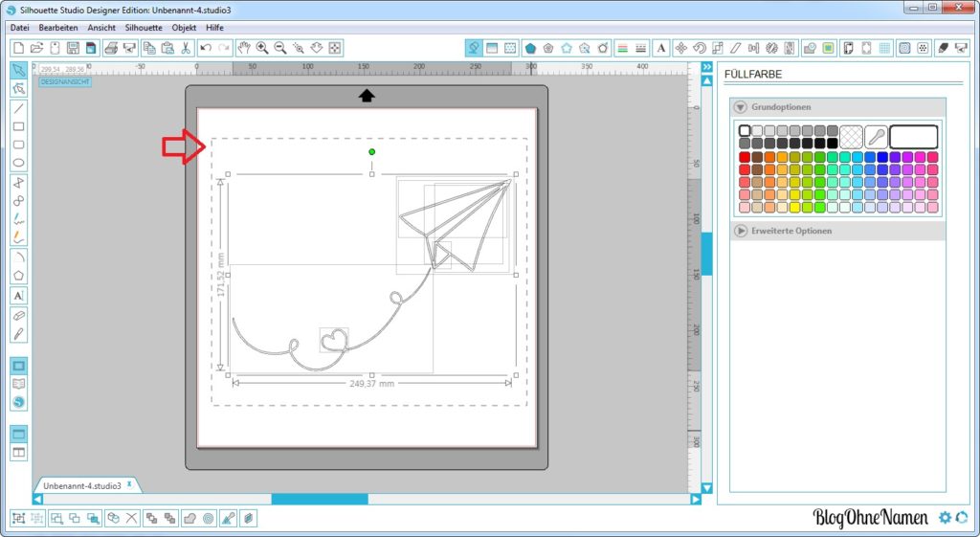The height and width of the screenshot is (537, 980).
Task: Click the horizontal scrollbar thumb
Action: [319, 499]
